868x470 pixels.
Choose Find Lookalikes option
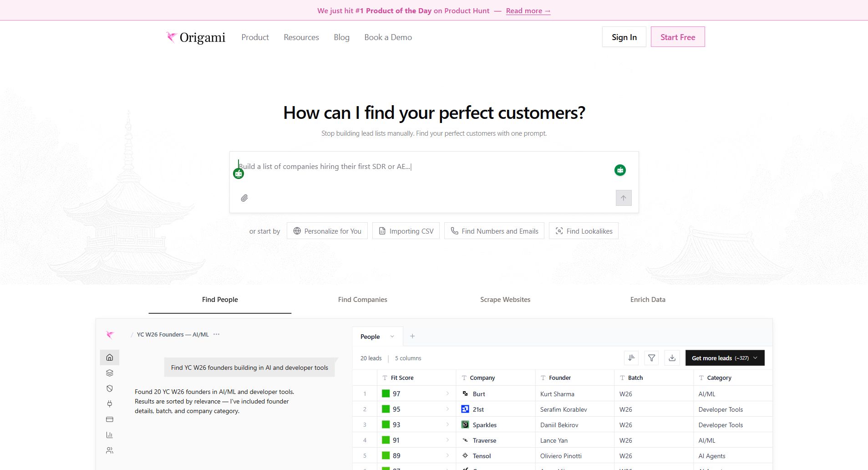coord(584,231)
